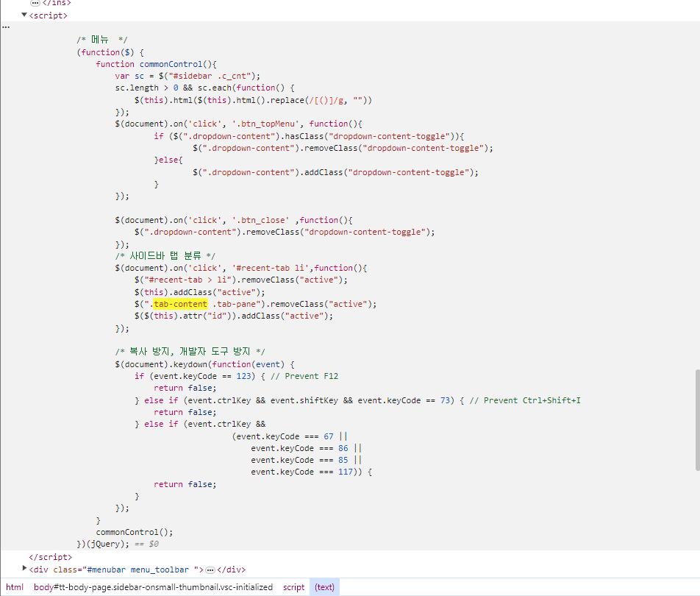Click opening script tag
The height and width of the screenshot is (596, 700).
coord(49,15)
